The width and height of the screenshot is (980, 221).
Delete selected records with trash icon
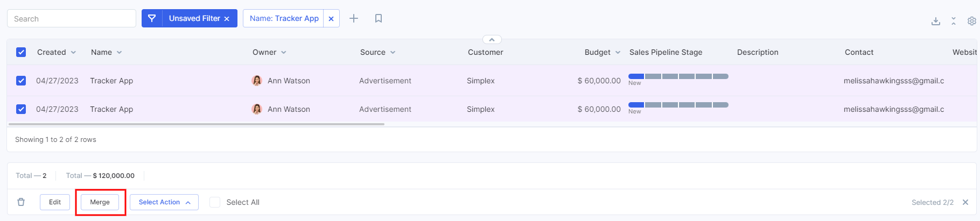pos(21,202)
